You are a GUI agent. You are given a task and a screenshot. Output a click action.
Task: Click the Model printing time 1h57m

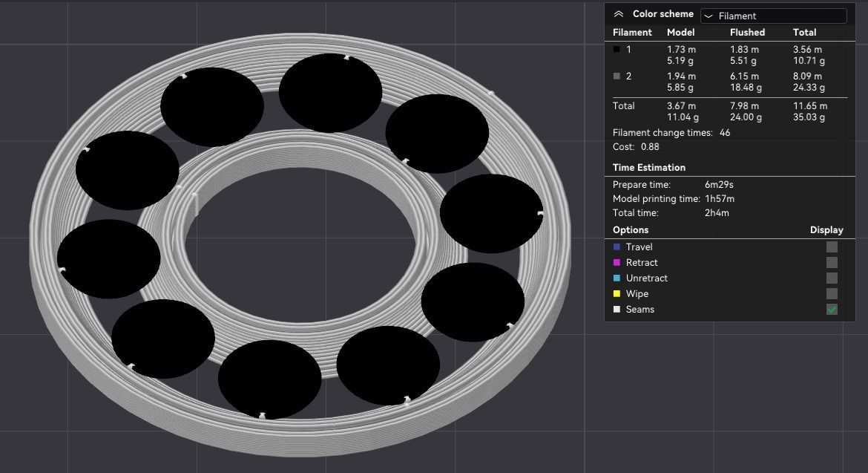click(x=719, y=198)
